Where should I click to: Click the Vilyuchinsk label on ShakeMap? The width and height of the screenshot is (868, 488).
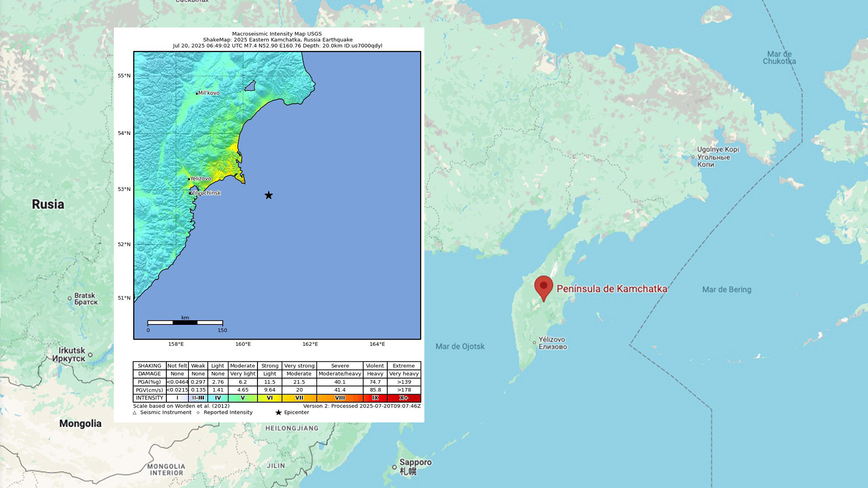pyautogui.click(x=206, y=193)
